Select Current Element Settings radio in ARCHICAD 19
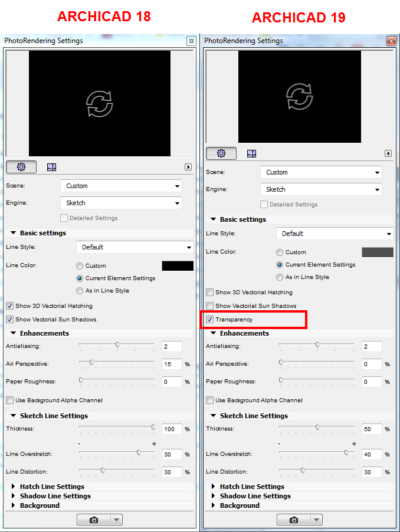400x532 pixels. 280,265
